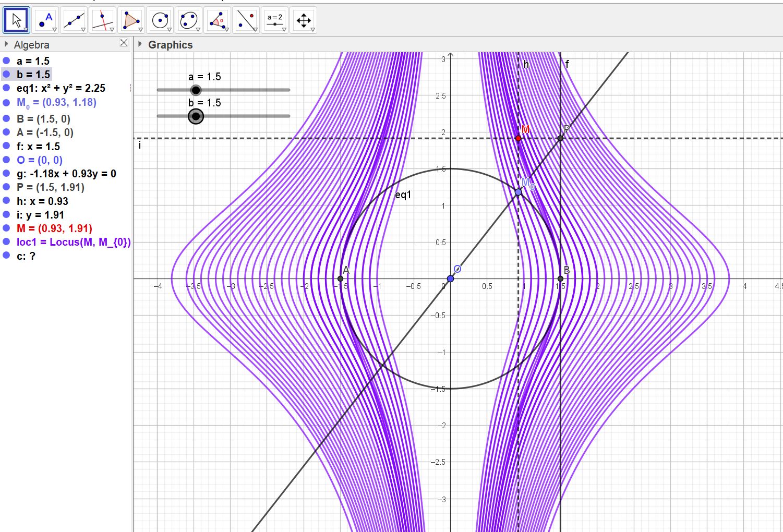Screen dimensions: 783x532
Task: Select the Angle measurement tool
Action: 217,20
